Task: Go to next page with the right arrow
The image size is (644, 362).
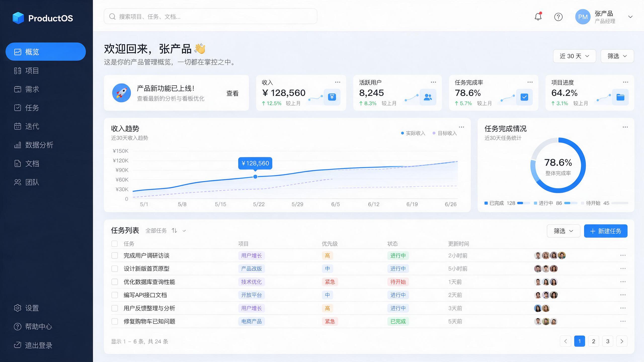Action: click(622, 341)
